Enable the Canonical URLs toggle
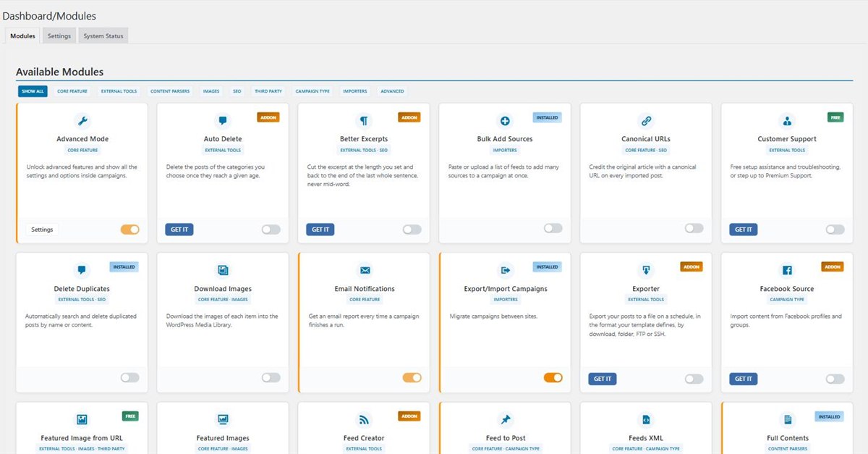The width and height of the screenshot is (868, 454). click(694, 228)
